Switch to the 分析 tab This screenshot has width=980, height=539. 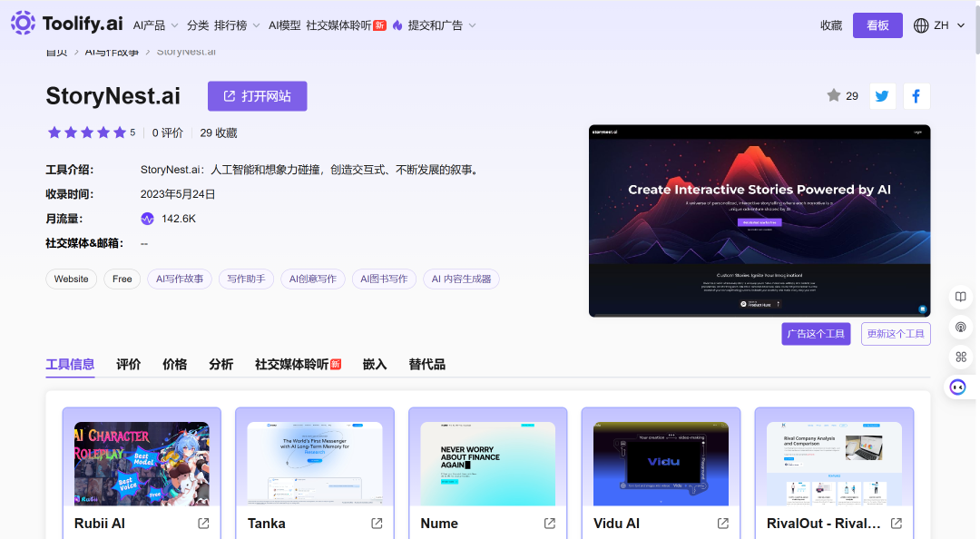click(x=221, y=365)
